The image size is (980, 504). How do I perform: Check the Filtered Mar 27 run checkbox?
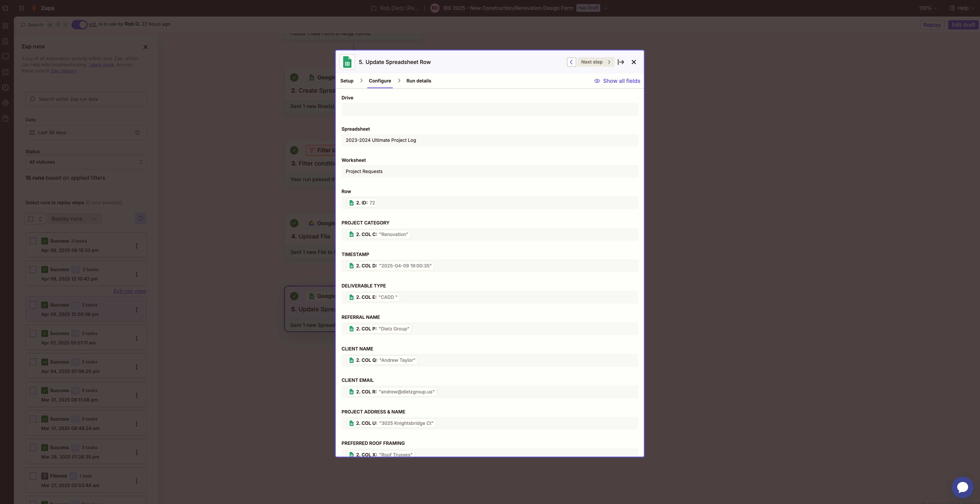(33, 476)
